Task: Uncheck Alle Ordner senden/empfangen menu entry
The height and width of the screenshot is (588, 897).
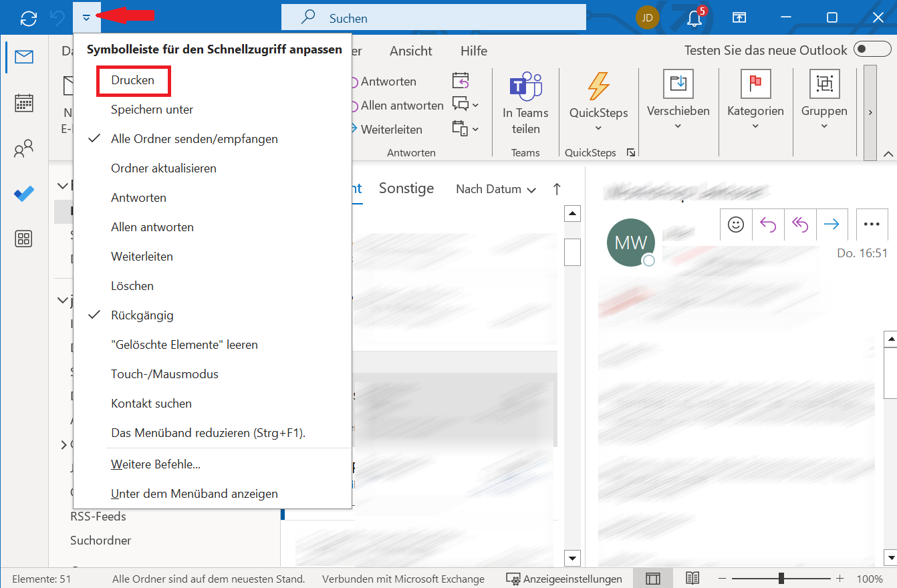Action: pos(213,139)
